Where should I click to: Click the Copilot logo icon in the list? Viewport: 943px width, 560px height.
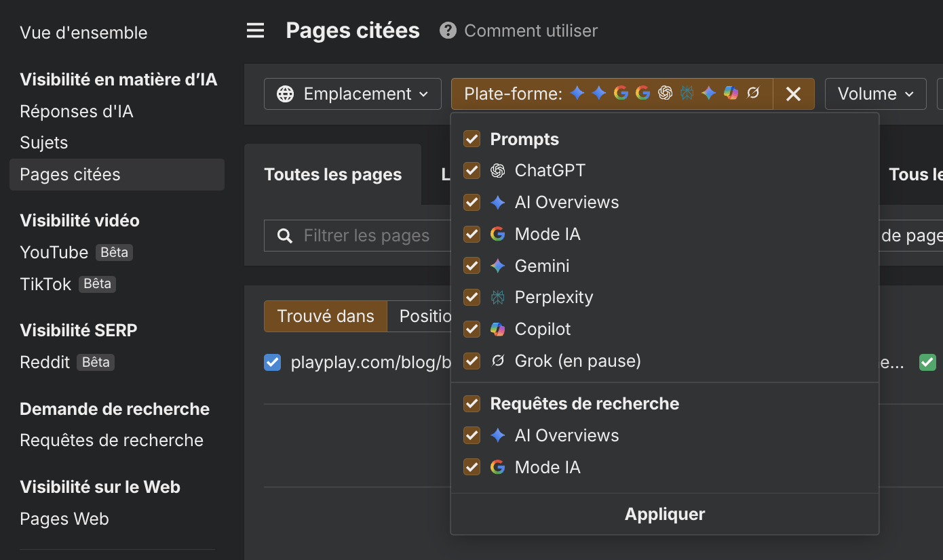click(x=498, y=329)
